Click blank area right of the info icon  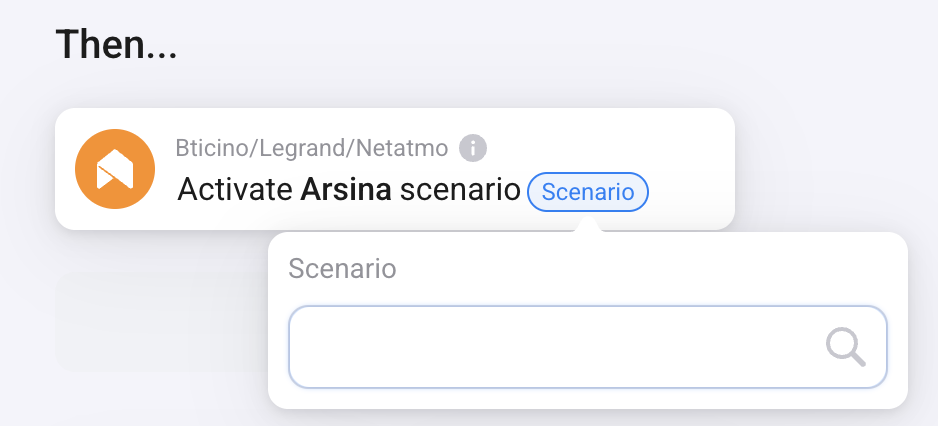point(600,149)
